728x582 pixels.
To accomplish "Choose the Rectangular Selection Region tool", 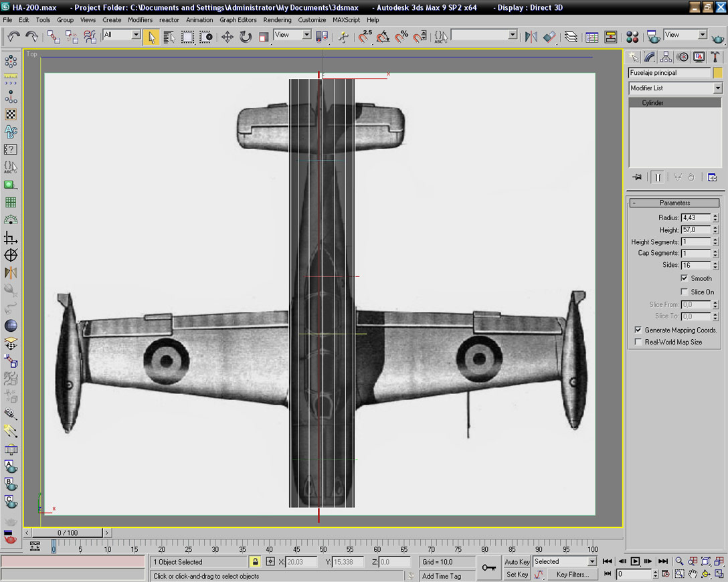I will [x=187, y=37].
